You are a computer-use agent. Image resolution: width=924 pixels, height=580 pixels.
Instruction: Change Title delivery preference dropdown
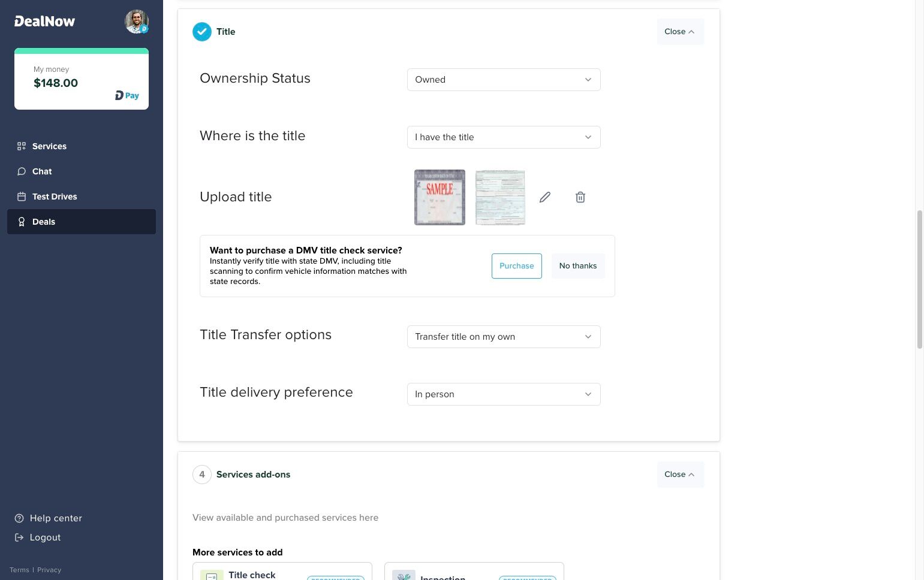coord(503,394)
